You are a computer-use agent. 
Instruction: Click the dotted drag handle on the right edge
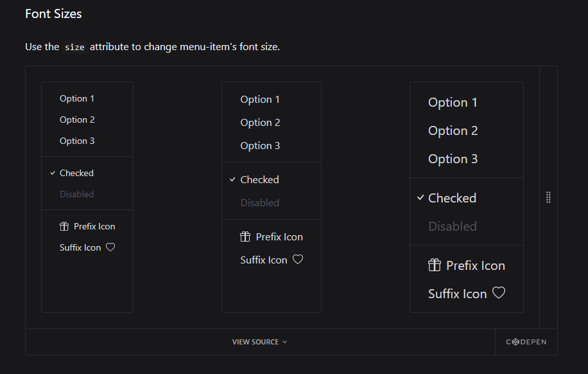pyautogui.click(x=549, y=197)
